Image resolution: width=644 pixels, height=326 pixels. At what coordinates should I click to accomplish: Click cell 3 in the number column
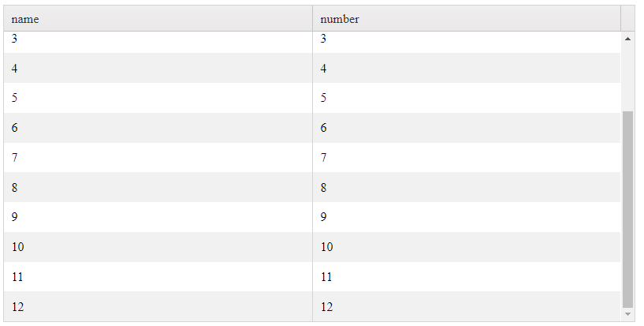pyautogui.click(x=467, y=41)
